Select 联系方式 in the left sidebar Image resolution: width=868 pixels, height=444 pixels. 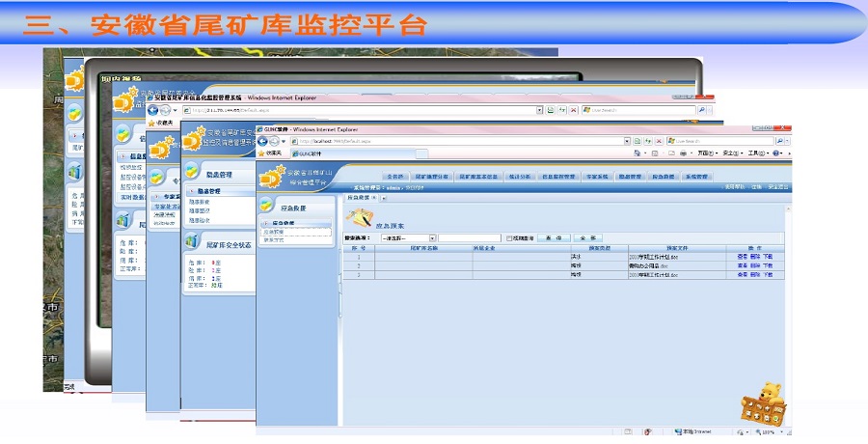point(274,240)
